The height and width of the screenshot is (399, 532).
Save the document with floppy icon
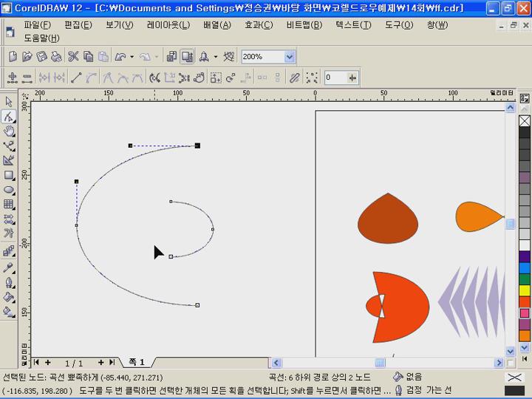(x=41, y=56)
